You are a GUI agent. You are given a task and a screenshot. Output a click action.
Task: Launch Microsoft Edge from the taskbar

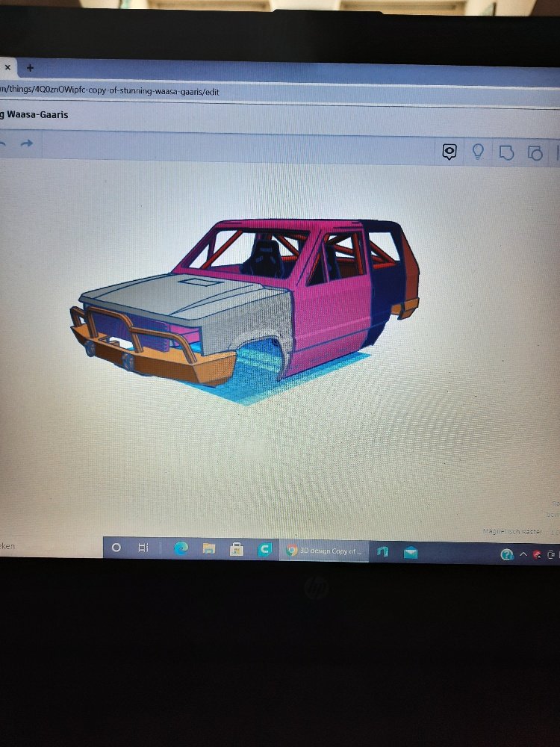click(x=181, y=549)
